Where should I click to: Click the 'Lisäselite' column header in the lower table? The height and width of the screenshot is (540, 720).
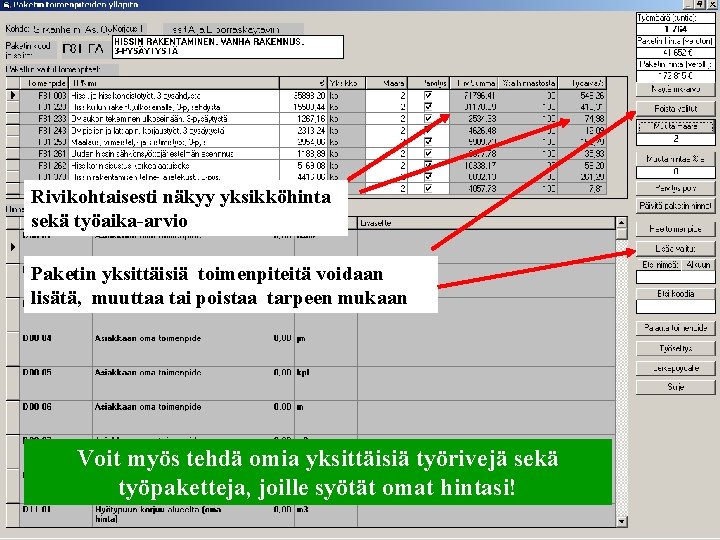(486, 223)
